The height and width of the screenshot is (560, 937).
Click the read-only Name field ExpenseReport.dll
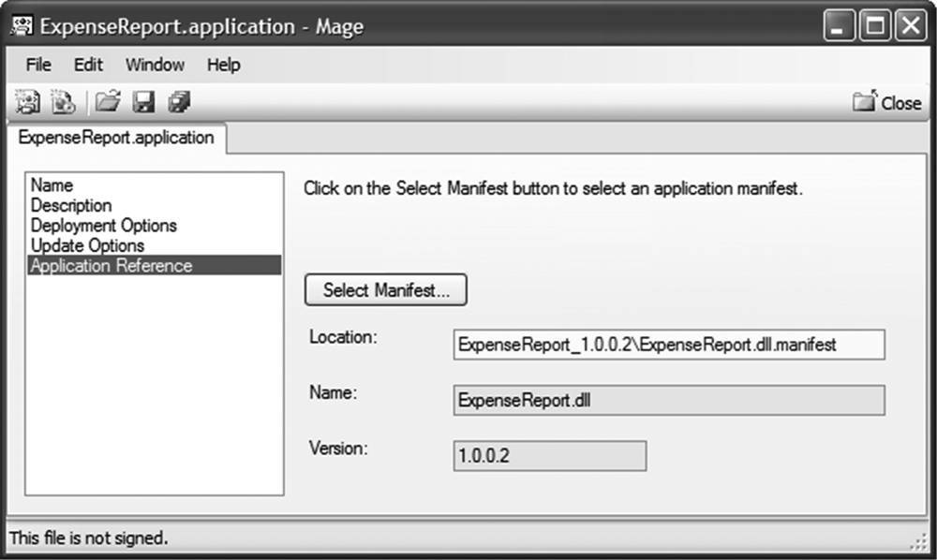point(669,400)
